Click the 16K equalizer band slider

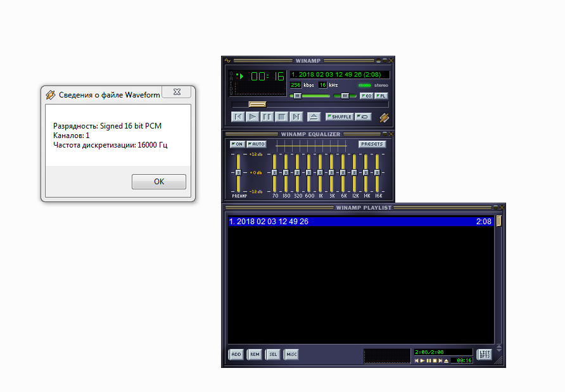378,173
